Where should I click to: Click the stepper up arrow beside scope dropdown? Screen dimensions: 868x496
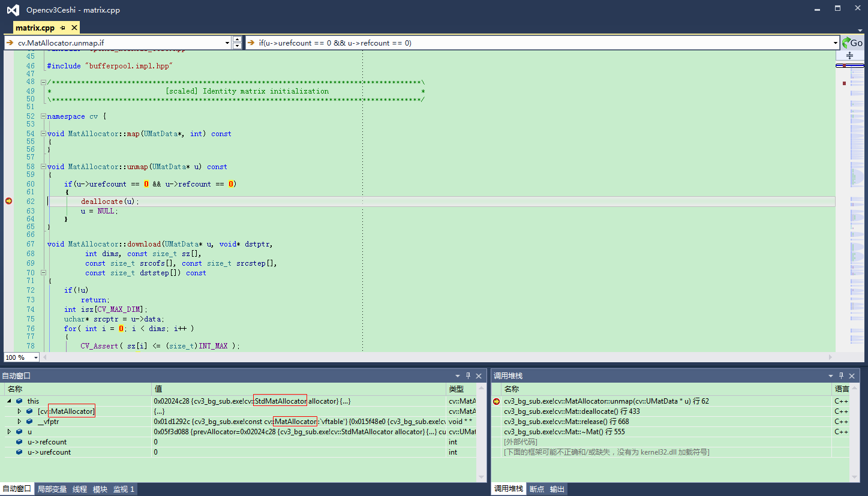[x=237, y=40]
